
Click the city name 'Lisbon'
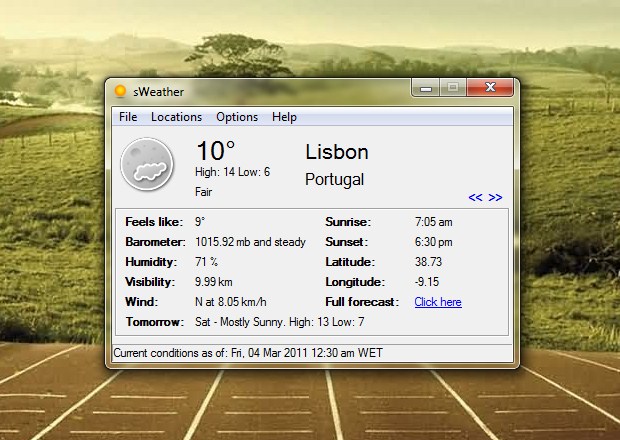click(x=337, y=152)
